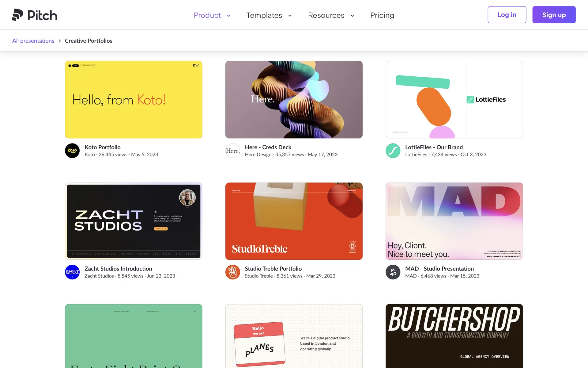The width and height of the screenshot is (588, 368).
Task: Select the Studio Treble Portfolio title
Action: coord(273,269)
